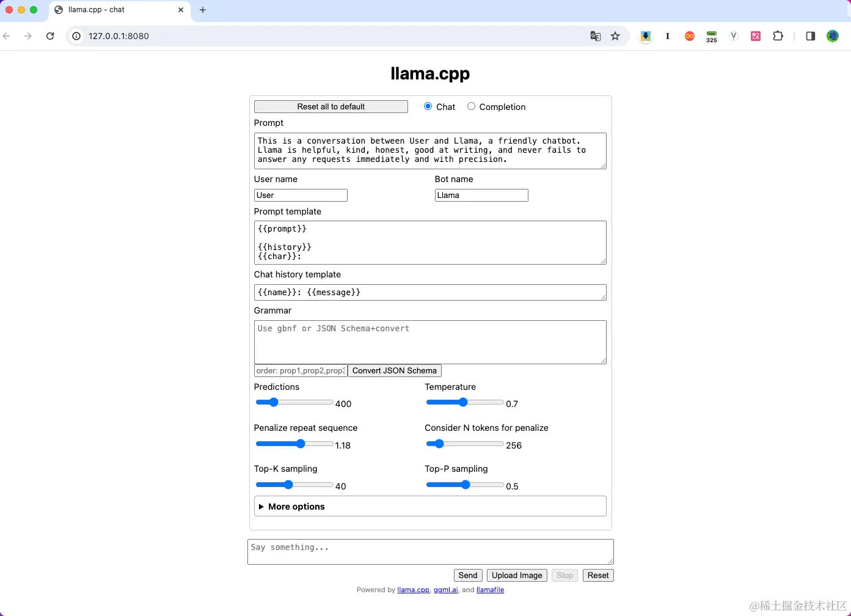Adjust the Predictions slider

[294, 402]
